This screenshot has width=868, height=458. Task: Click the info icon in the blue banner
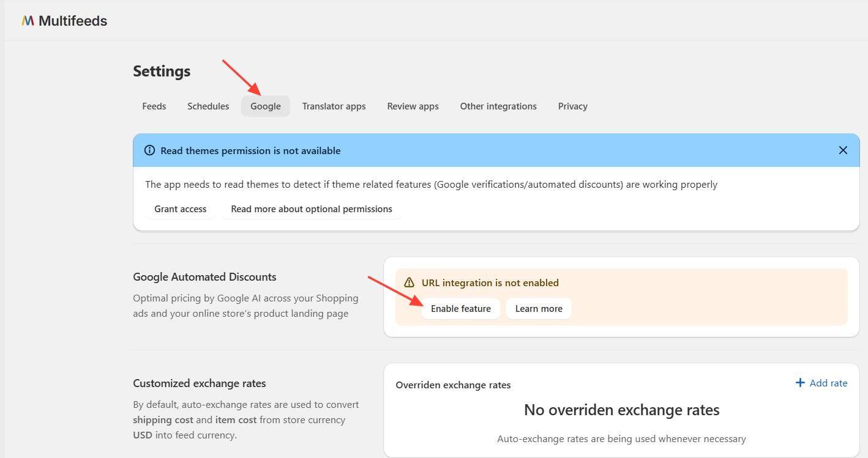click(x=149, y=150)
